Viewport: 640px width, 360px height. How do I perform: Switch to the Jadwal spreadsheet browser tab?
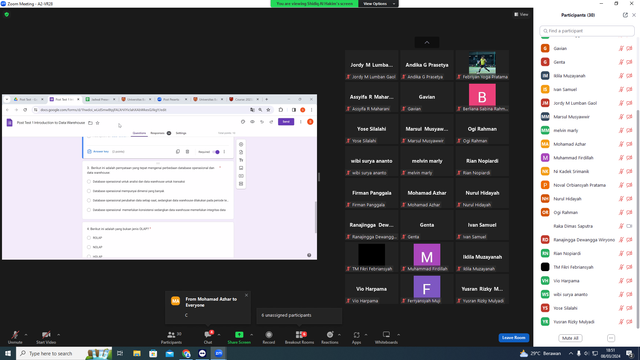tap(100, 99)
